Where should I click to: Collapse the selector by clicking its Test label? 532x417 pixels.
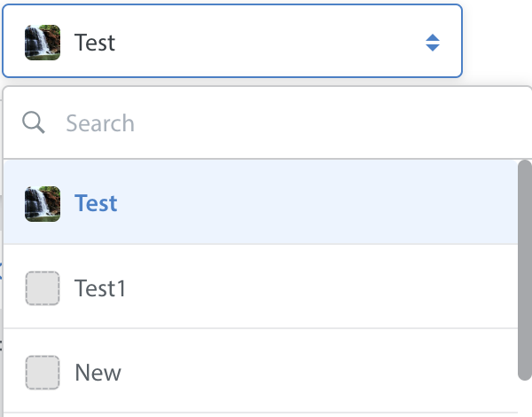click(x=95, y=43)
